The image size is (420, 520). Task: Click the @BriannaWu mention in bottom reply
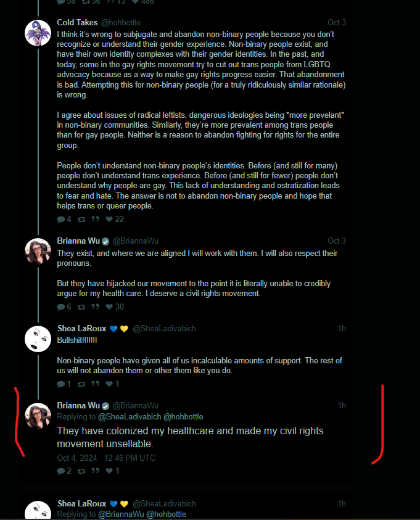click(121, 514)
